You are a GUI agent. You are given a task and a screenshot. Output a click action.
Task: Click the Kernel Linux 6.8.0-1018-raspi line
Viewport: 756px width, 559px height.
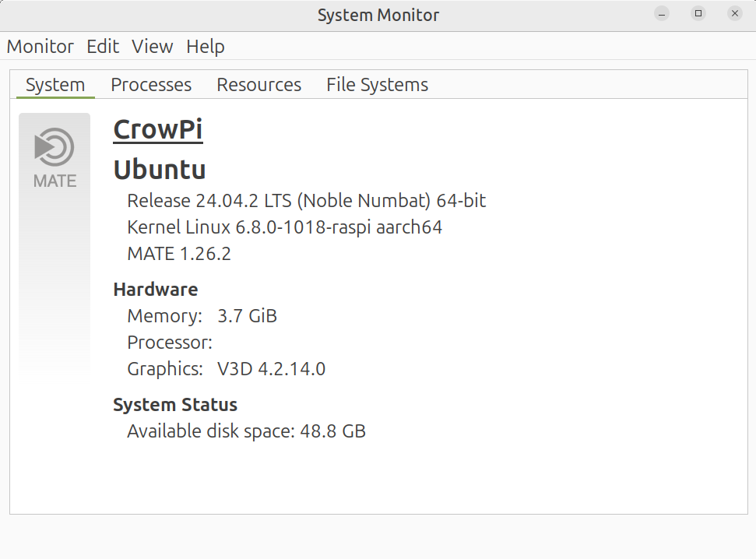point(284,227)
